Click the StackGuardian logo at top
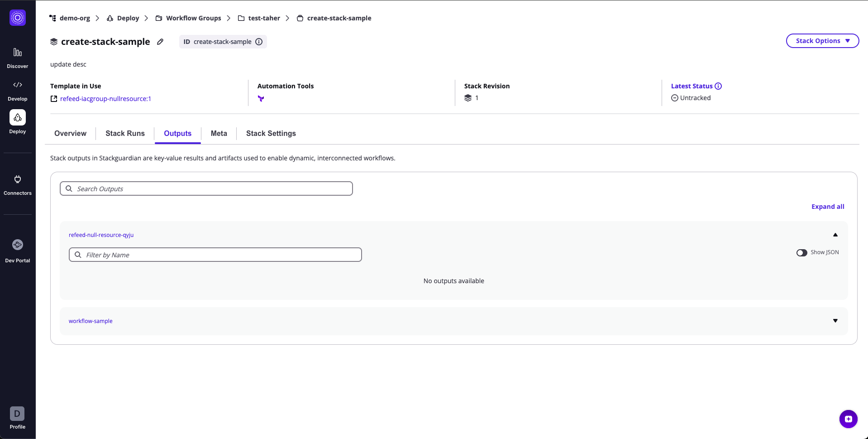 18,18
